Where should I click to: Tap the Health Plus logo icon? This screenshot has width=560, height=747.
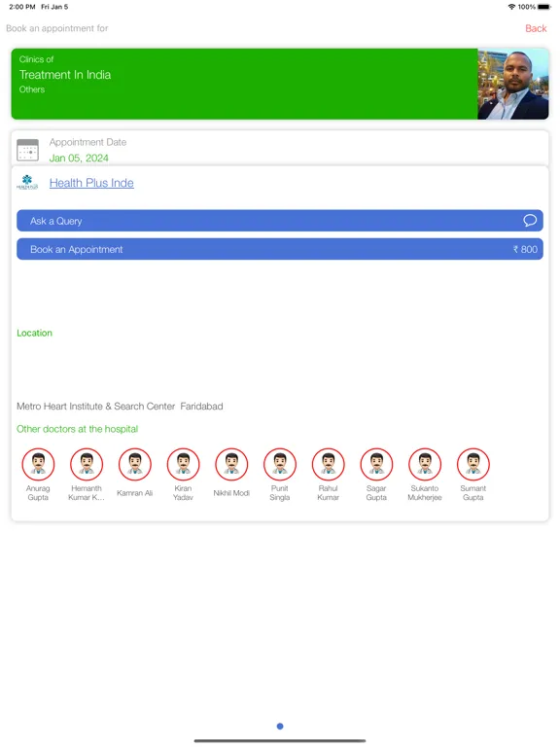coord(27,183)
